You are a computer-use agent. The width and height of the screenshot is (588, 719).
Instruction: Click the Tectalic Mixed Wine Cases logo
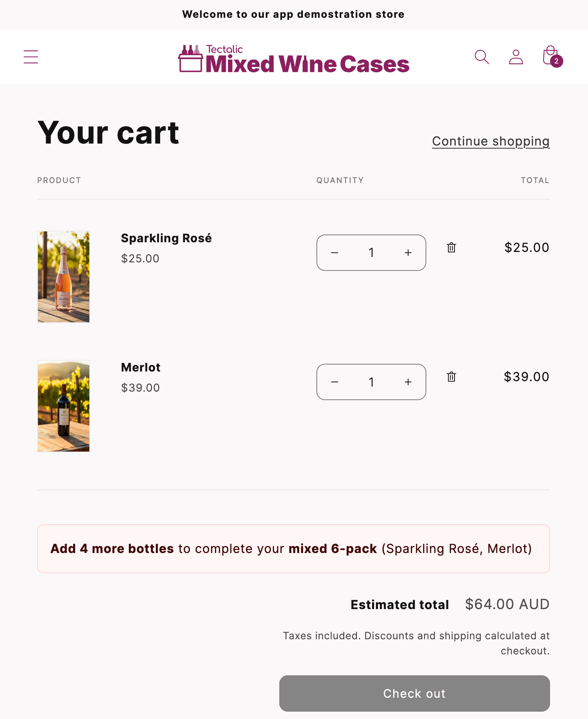click(x=294, y=59)
